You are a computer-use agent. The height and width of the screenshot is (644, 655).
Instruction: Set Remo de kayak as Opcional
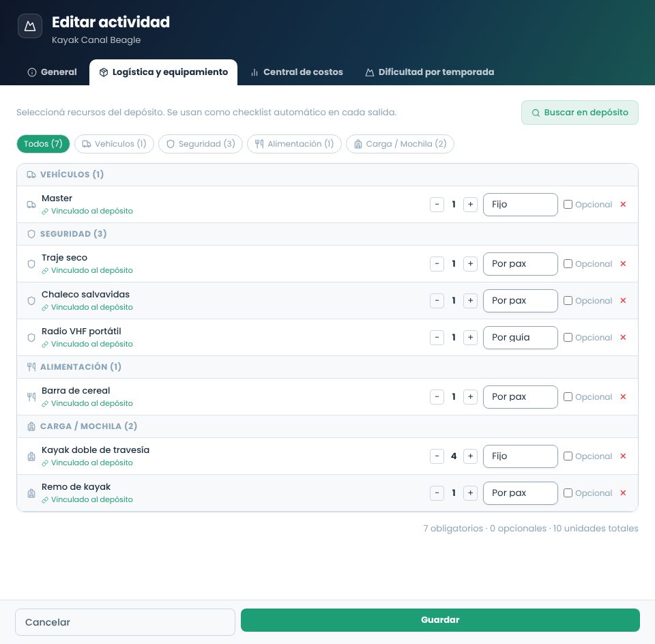568,493
